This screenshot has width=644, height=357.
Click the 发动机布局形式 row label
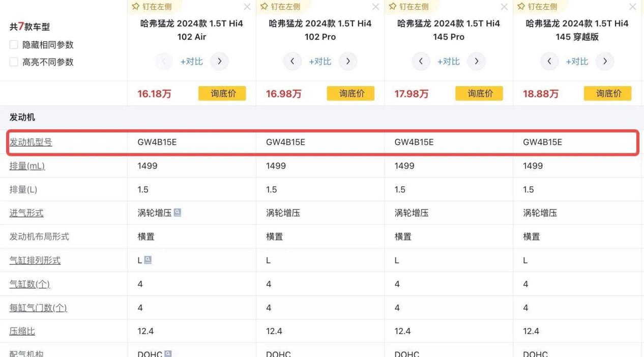pos(39,237)
